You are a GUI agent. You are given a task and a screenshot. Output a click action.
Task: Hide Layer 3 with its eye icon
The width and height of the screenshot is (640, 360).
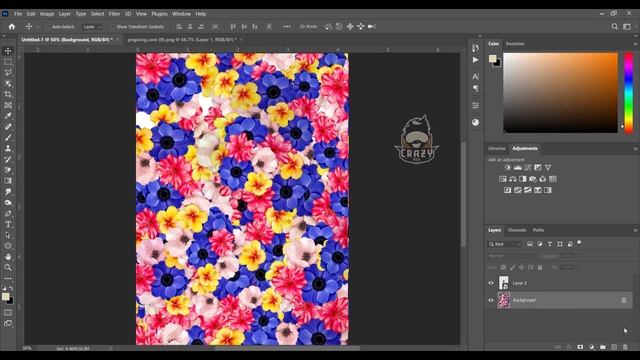(491, 283)
